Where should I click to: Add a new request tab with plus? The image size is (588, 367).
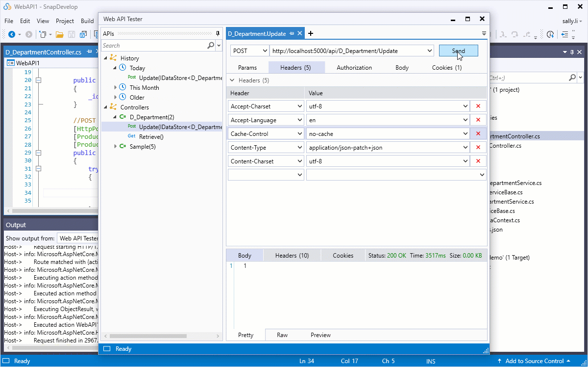click(311, 33)
